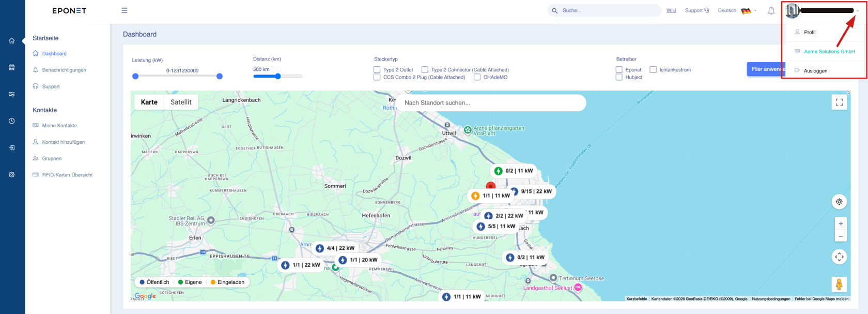Enter fullscreen map view
This screenshot has height=314, width=868.
click(839, 102)
